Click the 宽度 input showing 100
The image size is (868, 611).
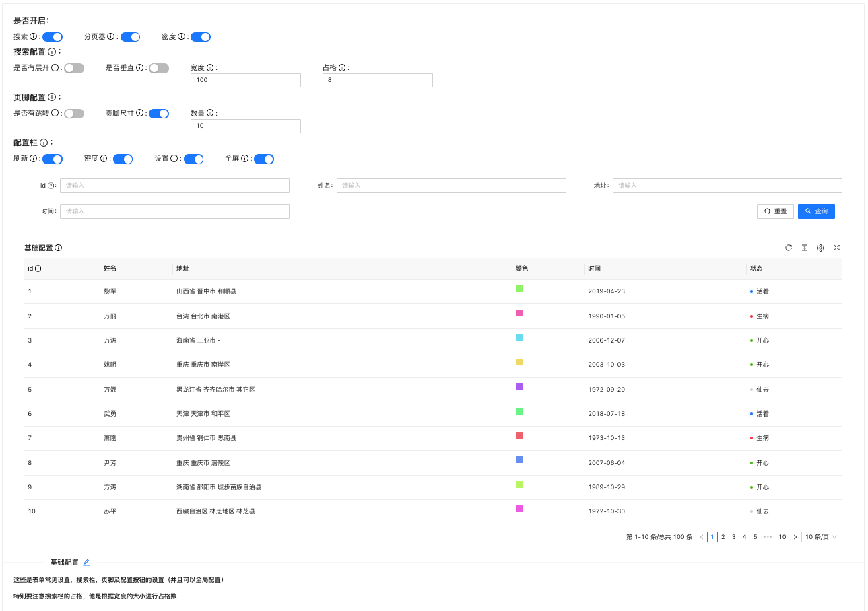pos(246,80)
